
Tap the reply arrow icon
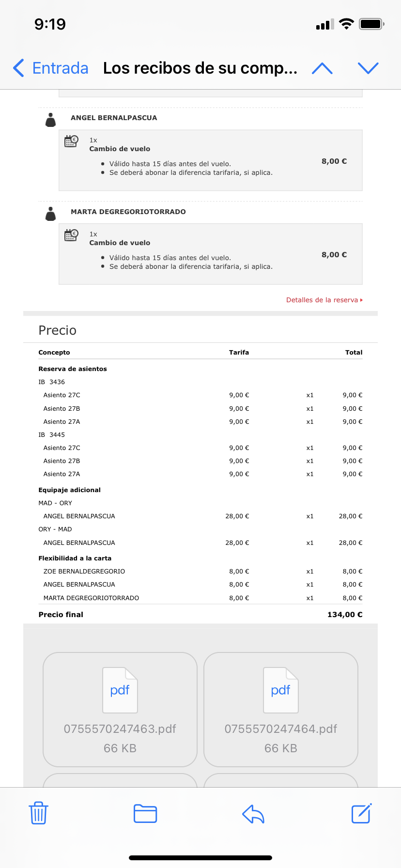(253, 814)
